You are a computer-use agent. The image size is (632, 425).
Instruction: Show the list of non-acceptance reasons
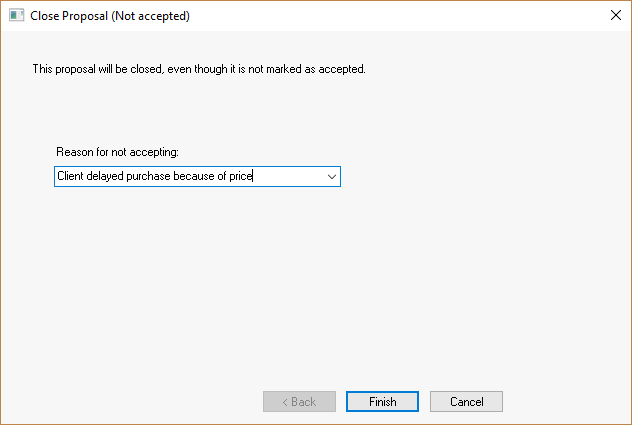pyautogui.click(x=331, y=177)
